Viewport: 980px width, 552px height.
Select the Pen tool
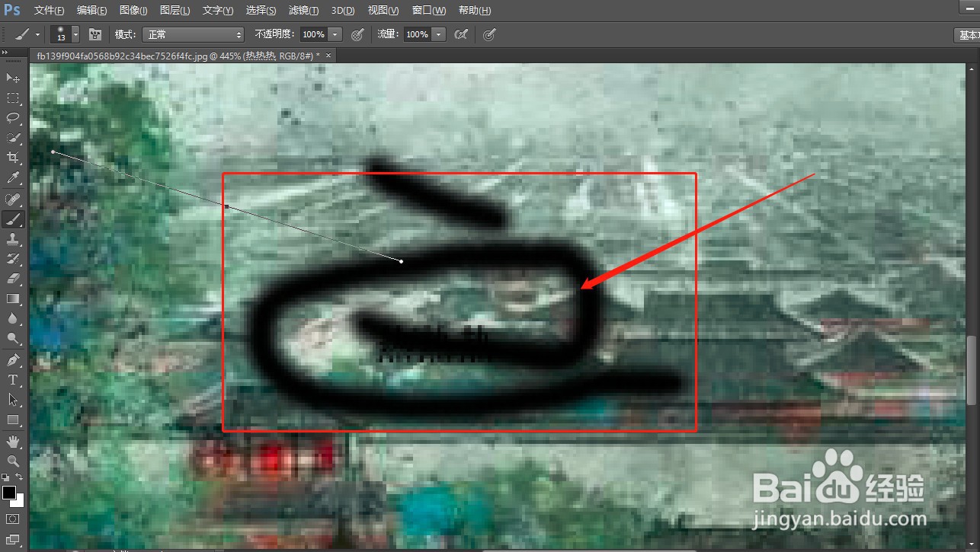tap(13, 360)
